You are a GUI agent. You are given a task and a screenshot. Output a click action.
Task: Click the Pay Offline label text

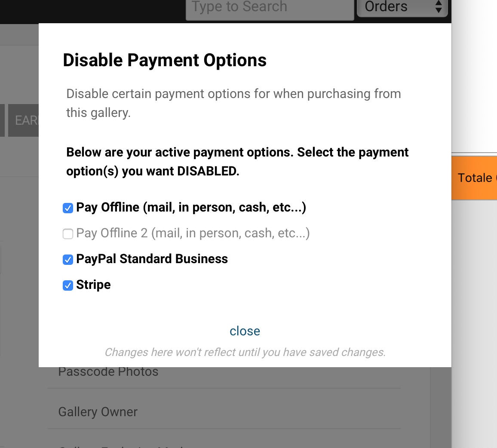click(191, 207)
